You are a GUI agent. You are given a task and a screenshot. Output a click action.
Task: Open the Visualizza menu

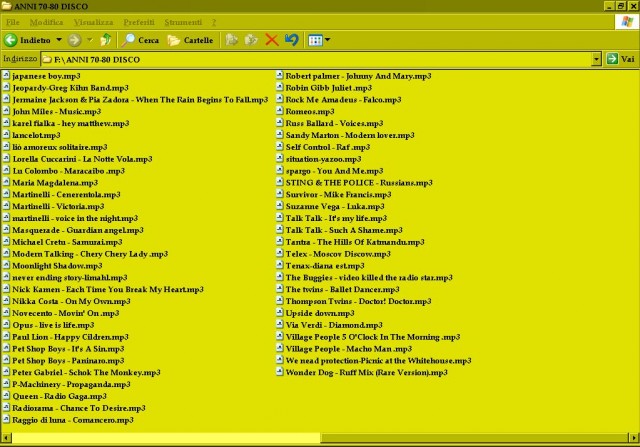pyautogui.click(x=92, y=21)
